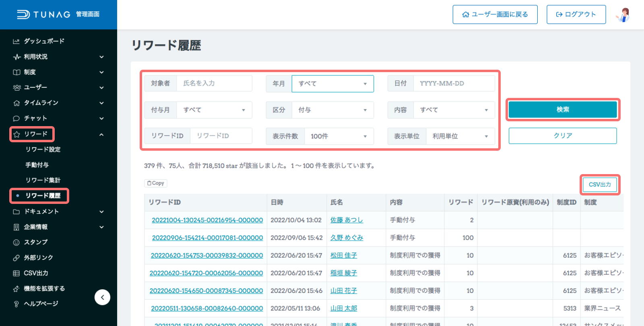Click the ドキュメント folder icon
The image size is (644, 326).
(17, 212)
